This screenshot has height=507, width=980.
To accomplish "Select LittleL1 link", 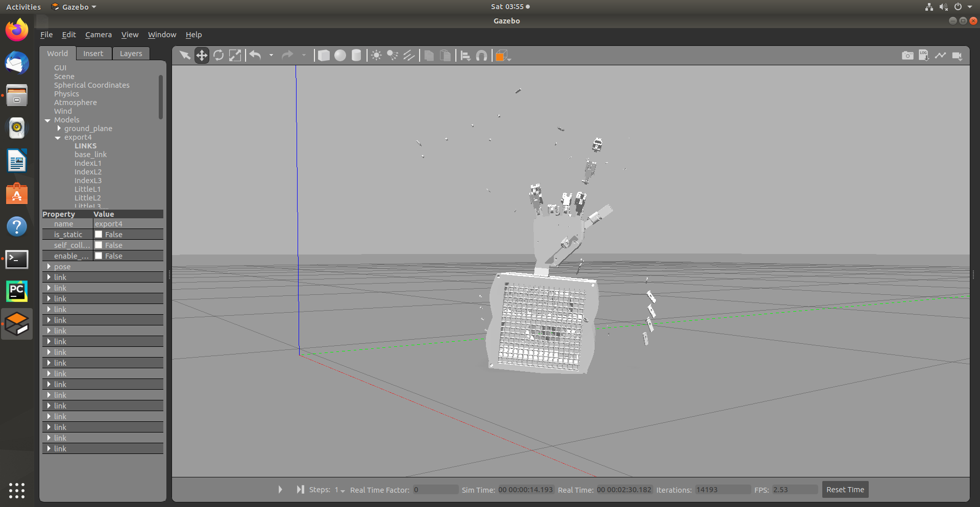I will pyautogui.click(x=87, y=189).
